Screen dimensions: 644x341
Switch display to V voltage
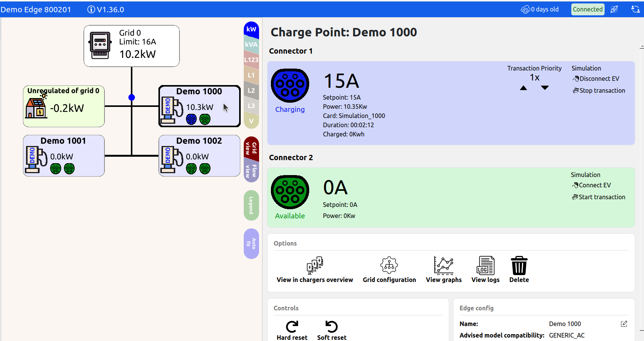tap(251, 121)
